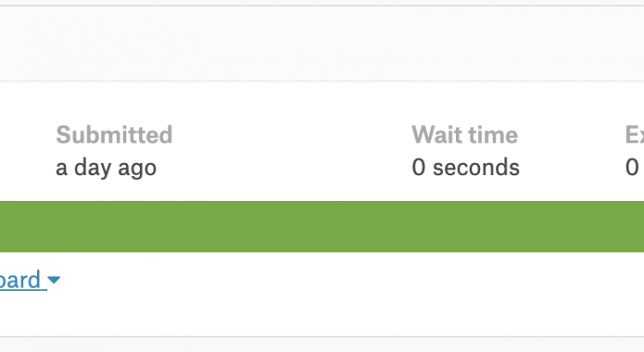Click the gray header band at the top
Viewport: 644px width, 352px height.
coord(322,43)
